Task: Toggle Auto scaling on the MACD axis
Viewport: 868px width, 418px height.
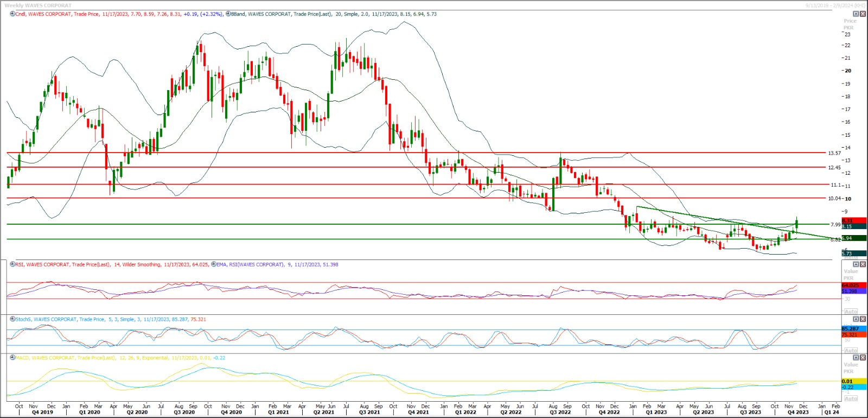Action: [851, 398]
